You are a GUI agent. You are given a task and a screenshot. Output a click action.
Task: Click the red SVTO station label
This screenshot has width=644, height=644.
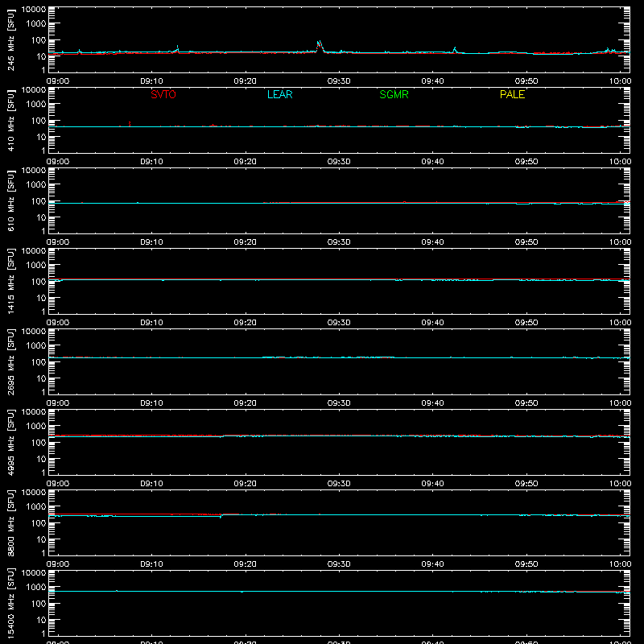point(163,94)
